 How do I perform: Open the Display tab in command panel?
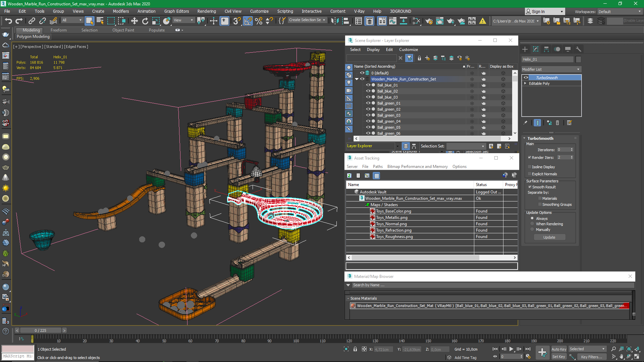coord(568,49)
